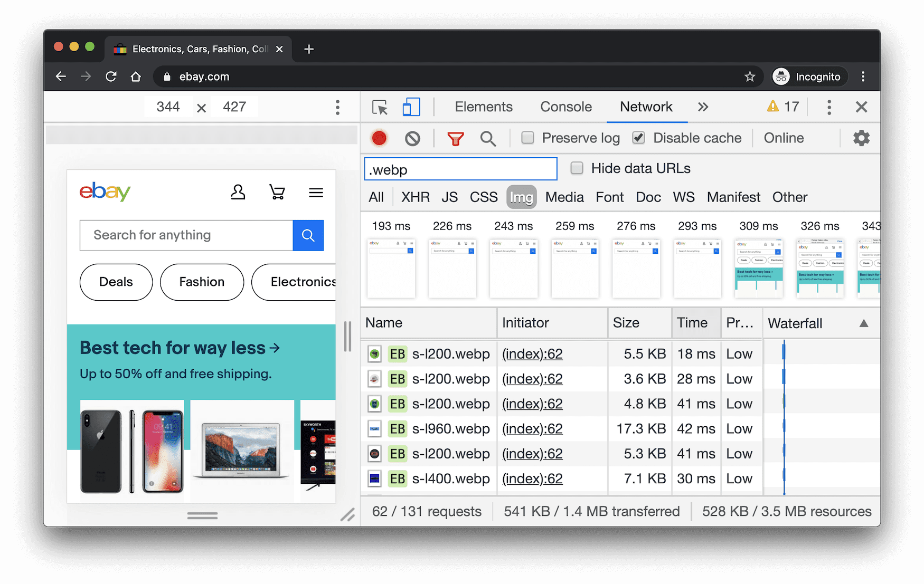Click the eBay shopping cart icon
The height and width of the screenshot is (584, 924).
(277, 193)
